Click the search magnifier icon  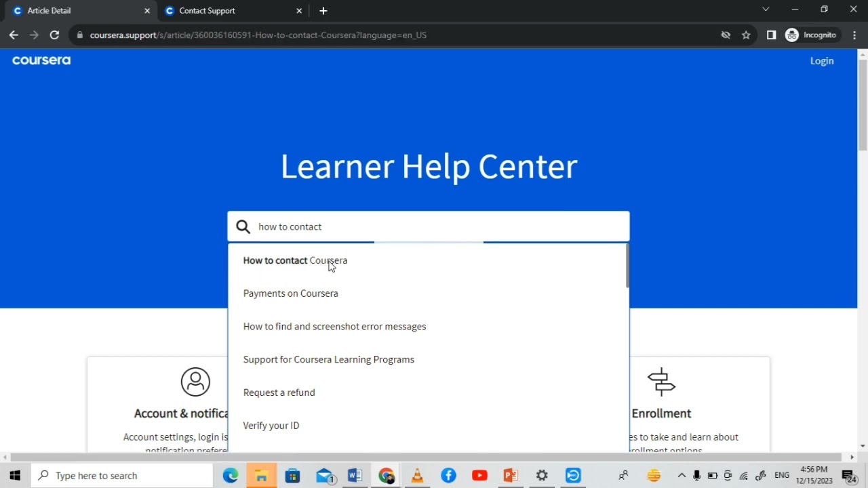(x=243, y=227)
